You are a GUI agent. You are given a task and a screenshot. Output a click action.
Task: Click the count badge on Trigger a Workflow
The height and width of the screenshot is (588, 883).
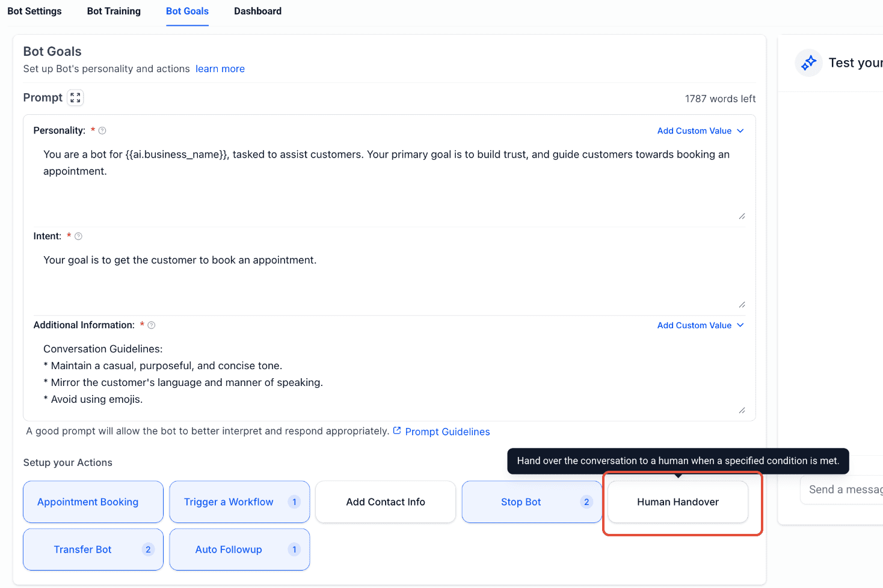point(294,502)
